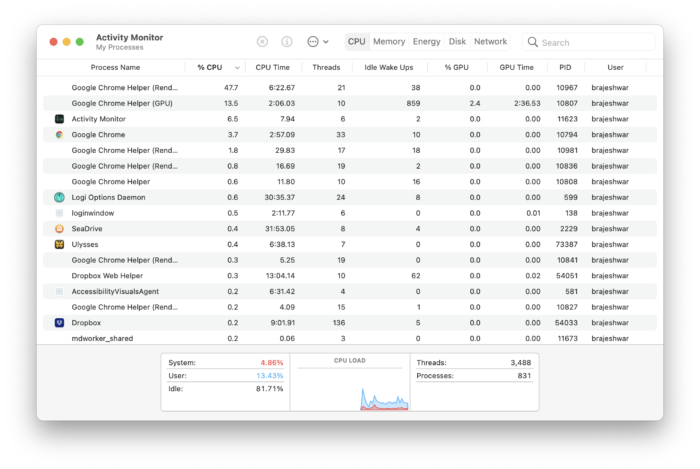Switch to the Energy tab
Viewport: 700px width, 469px height.
(x=426, y=42)
